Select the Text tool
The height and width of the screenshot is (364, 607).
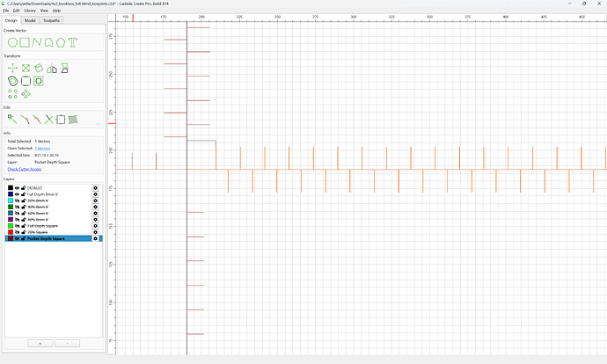tap(73, 42)
